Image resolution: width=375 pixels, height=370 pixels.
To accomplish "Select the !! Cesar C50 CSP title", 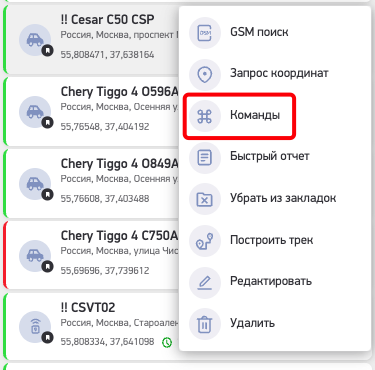I will (107, 20).
